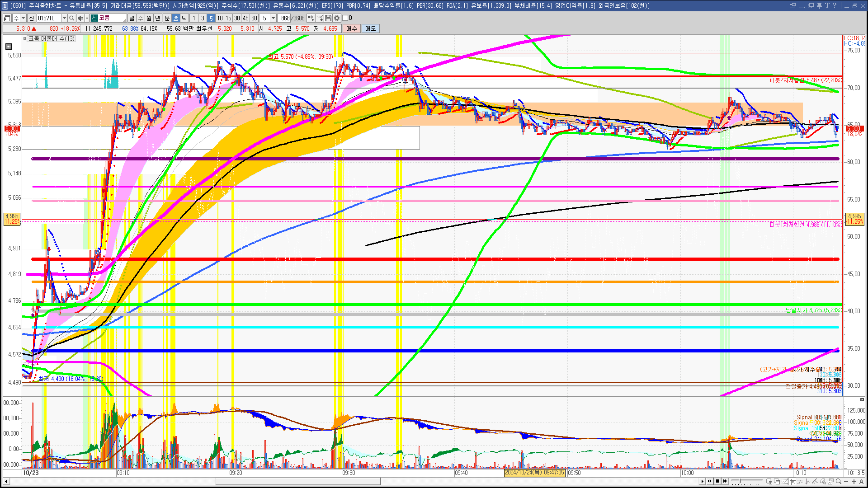The image size is (868, 488).
Task: Save chart with the floppy disk icon
Action: (328, 18)
